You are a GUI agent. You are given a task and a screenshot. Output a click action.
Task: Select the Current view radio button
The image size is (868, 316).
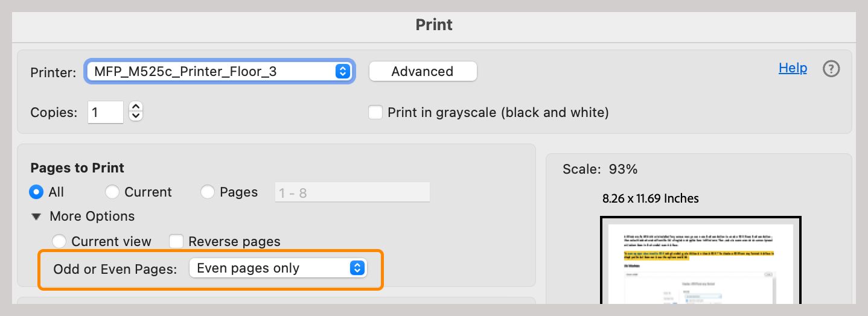(59, 242)
